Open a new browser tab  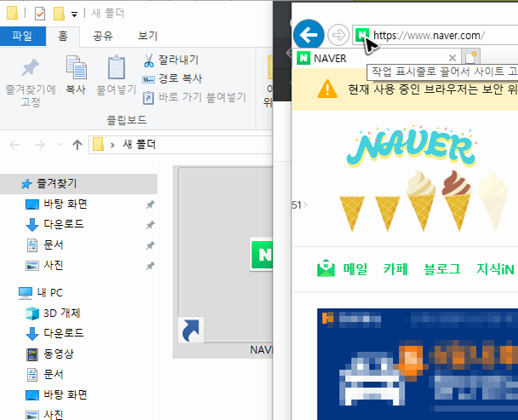coord(470,57)
